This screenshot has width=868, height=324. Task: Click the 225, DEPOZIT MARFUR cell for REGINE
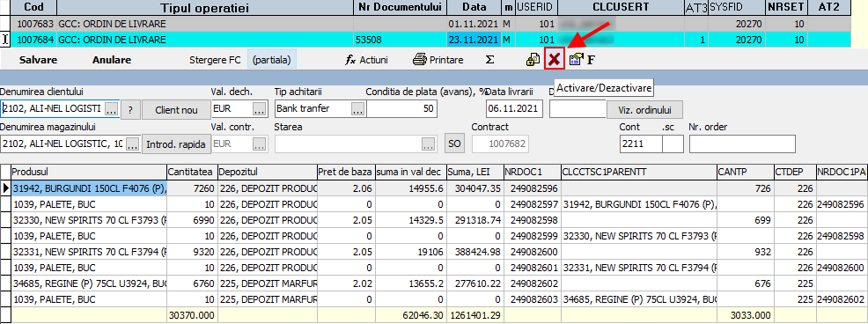point(268,284)
